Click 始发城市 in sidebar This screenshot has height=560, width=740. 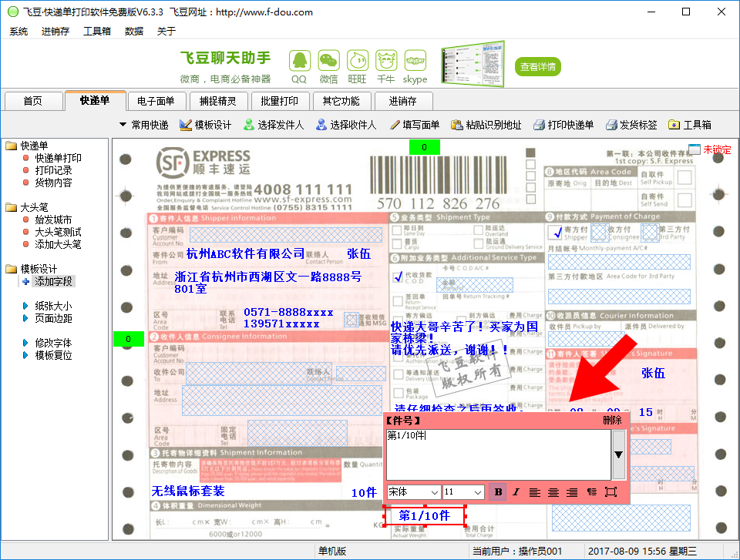(53, 220)
